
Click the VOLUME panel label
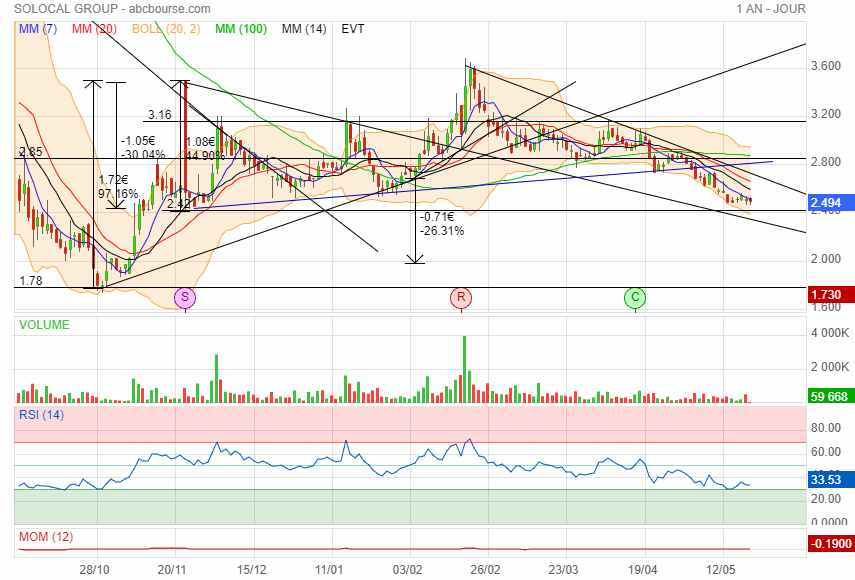point(44,325)
